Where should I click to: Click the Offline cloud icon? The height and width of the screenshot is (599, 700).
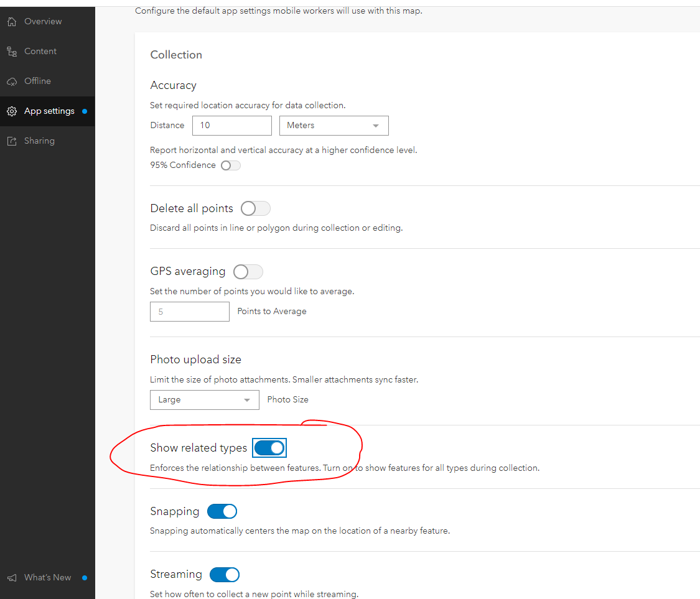[11, 81]
